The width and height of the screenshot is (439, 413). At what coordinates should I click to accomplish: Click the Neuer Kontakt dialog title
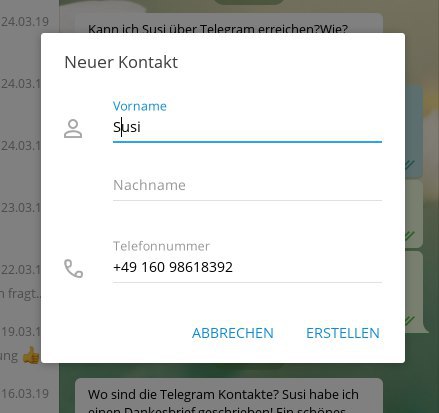tap(121, 62)
